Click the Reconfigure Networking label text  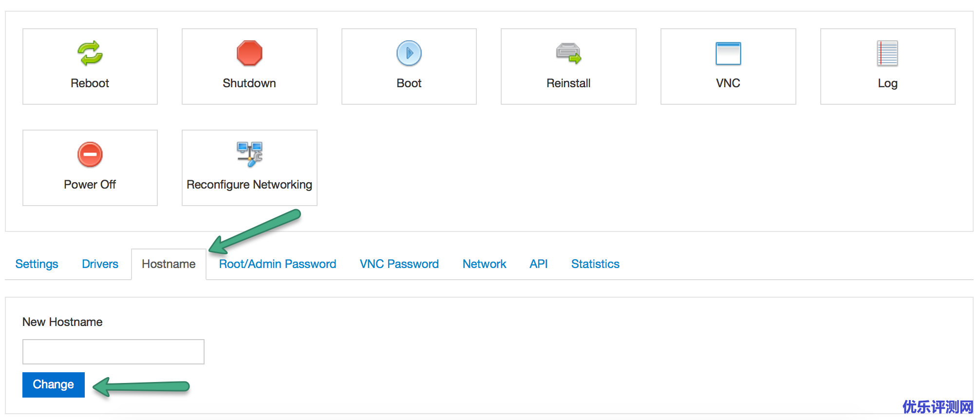pos(249,185)
